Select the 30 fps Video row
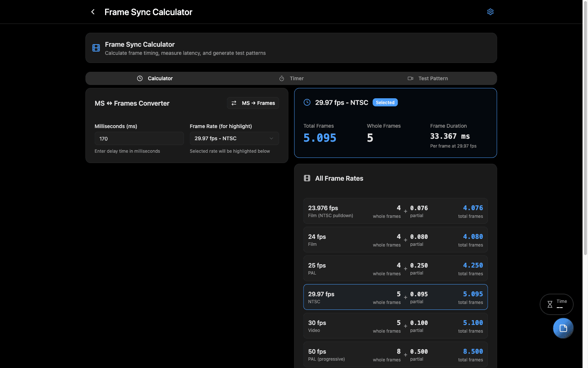 coord(395,326)
